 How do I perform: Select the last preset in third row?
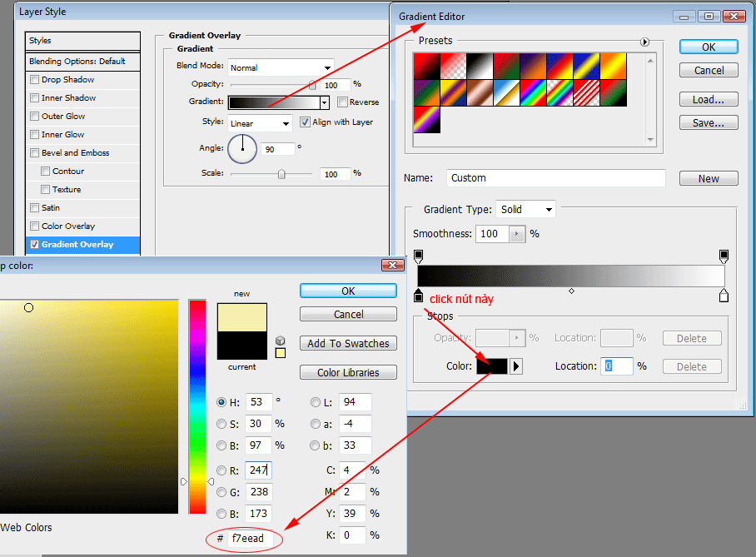[426, 119]
